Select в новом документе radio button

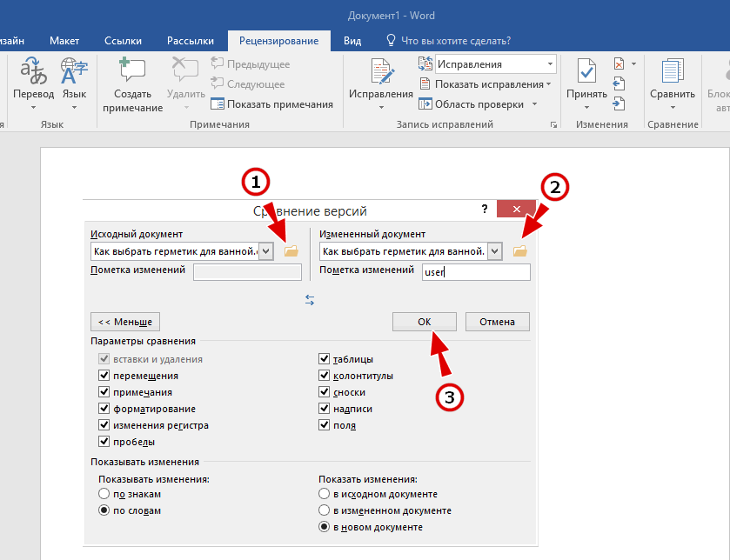[324, 526]
